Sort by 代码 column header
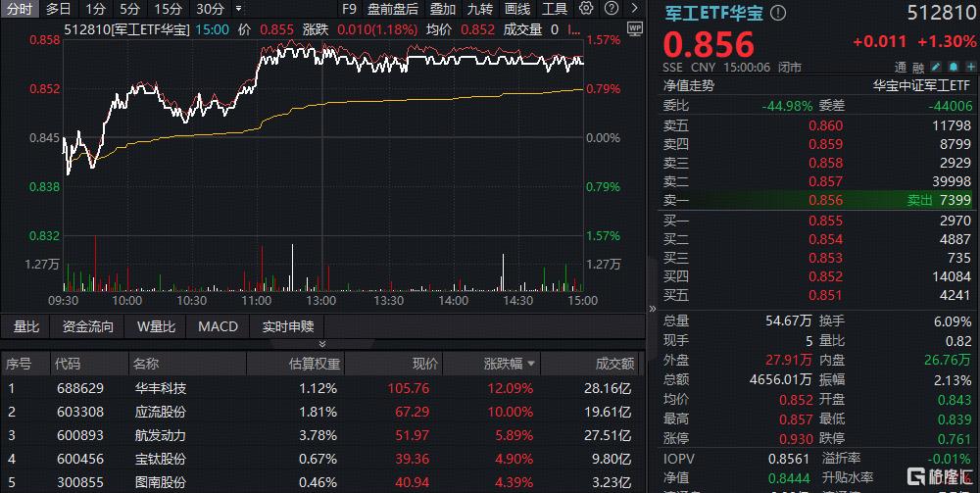 pos(68,364)
